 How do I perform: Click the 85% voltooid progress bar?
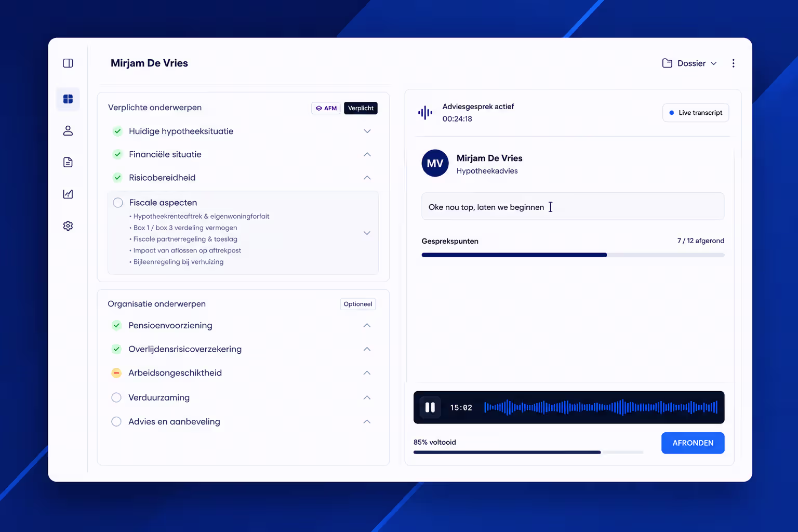pyautogui.click(x=528, y=453)
